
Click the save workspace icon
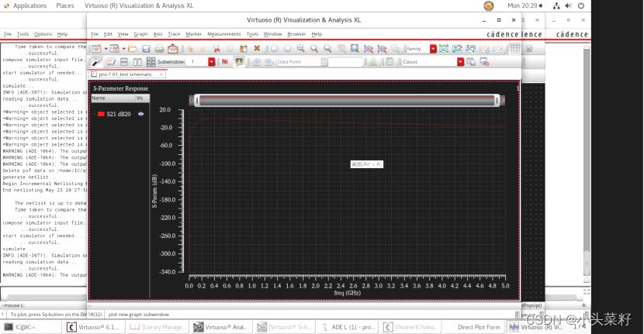[471, 61]
